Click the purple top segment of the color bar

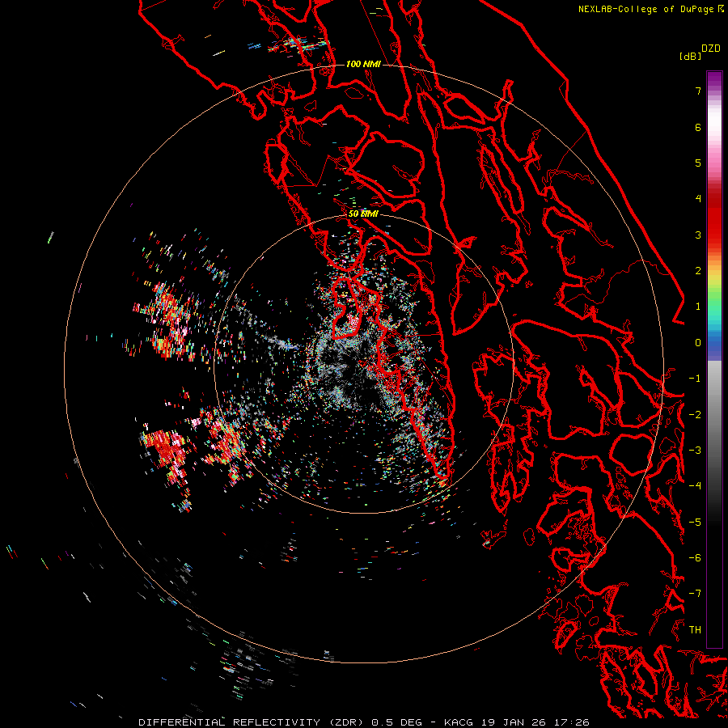click(x=714, y=79)
